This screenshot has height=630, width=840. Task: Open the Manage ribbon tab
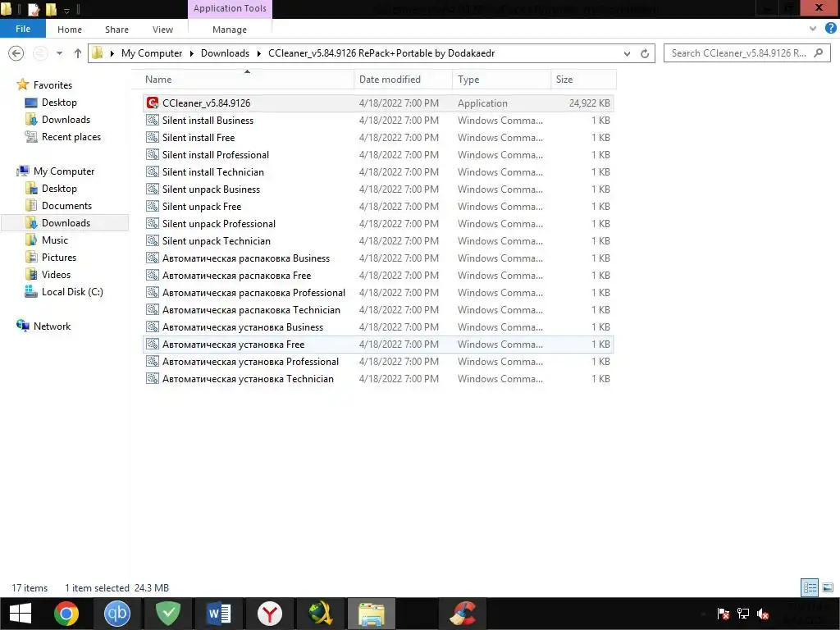[230, 30]
